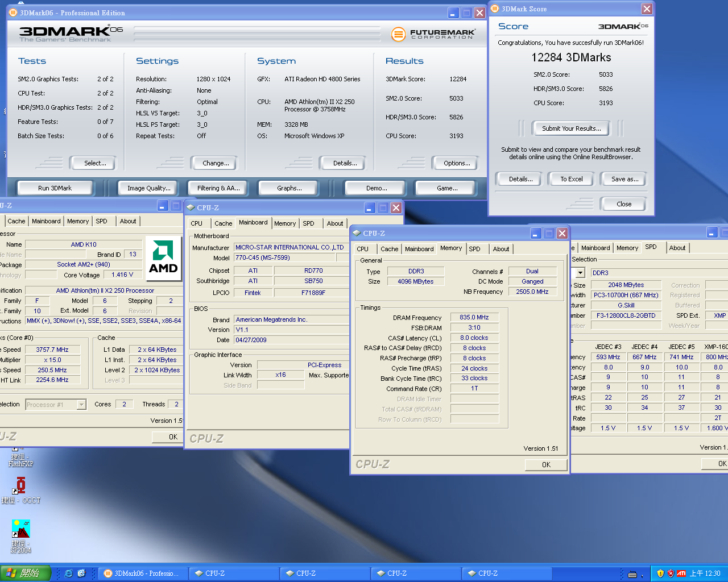Click the CPU-Z Memory window title icon
The image size is (728, 582).
tap(357, 233)
